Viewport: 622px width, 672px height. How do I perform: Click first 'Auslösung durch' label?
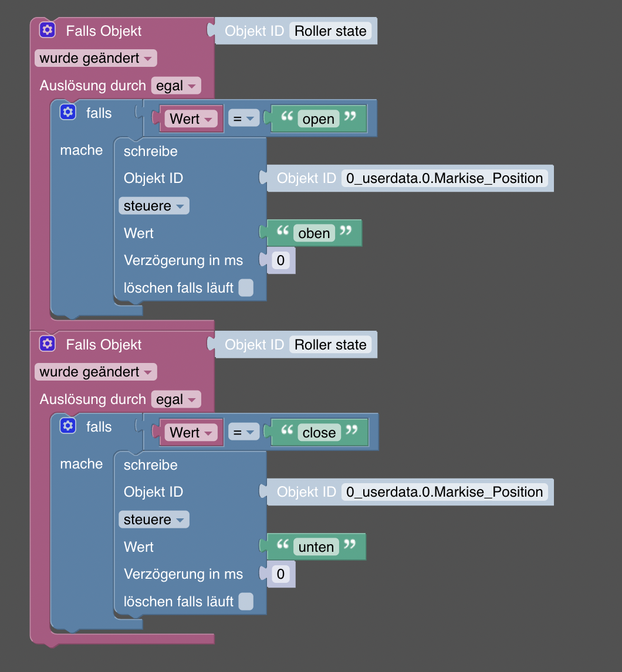click(x=93, y=86)
